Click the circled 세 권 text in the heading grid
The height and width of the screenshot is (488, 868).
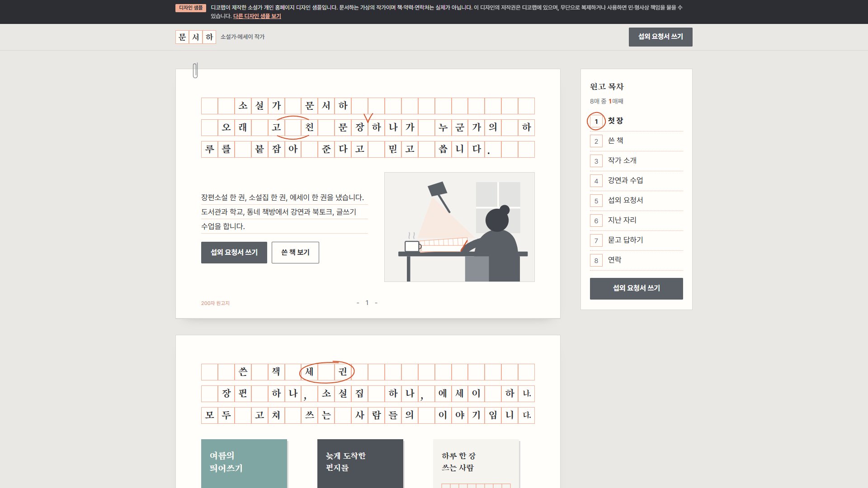click(x=326, y=372)
